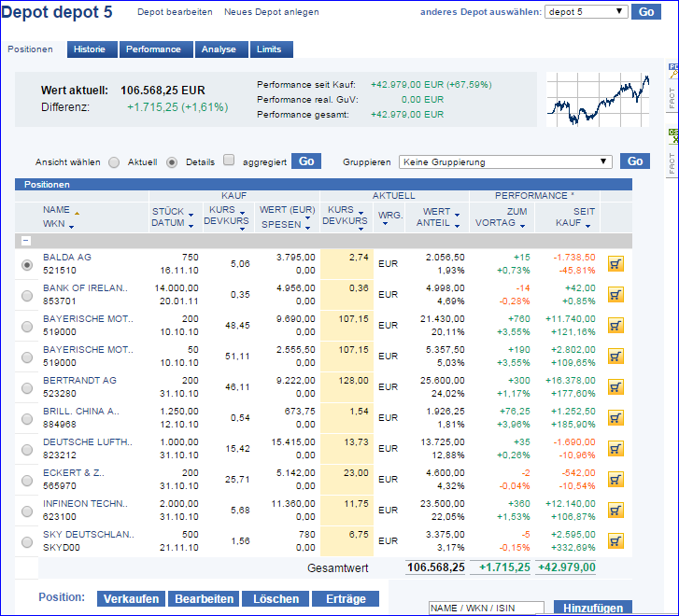
Task: Open the Gruppieren dropdown list
Action: tap(505, 161)
